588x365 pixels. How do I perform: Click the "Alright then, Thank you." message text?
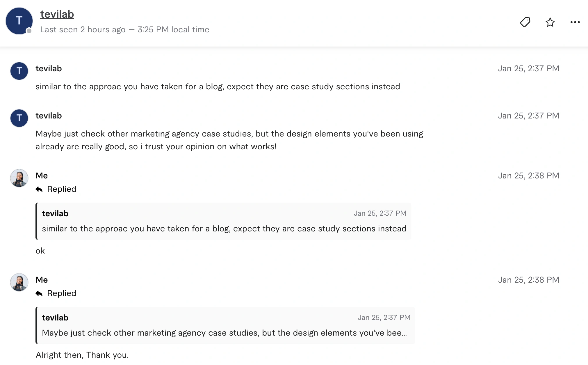[x=82, y=355]
